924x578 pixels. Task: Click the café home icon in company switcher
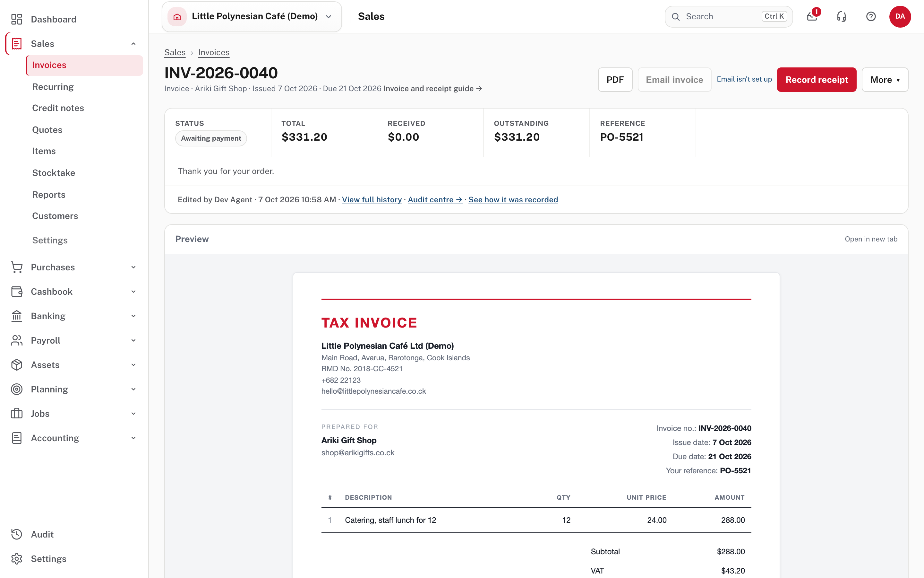[x=177, y=16]
